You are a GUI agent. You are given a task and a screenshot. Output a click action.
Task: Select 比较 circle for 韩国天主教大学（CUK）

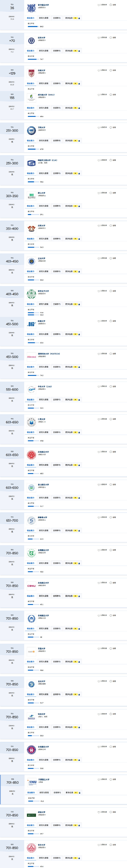(111, 160)
